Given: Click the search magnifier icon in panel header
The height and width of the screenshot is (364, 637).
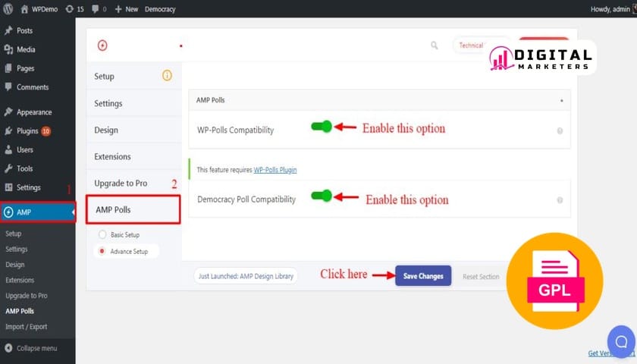Looking at the screenshot, I should pos(435,45).
